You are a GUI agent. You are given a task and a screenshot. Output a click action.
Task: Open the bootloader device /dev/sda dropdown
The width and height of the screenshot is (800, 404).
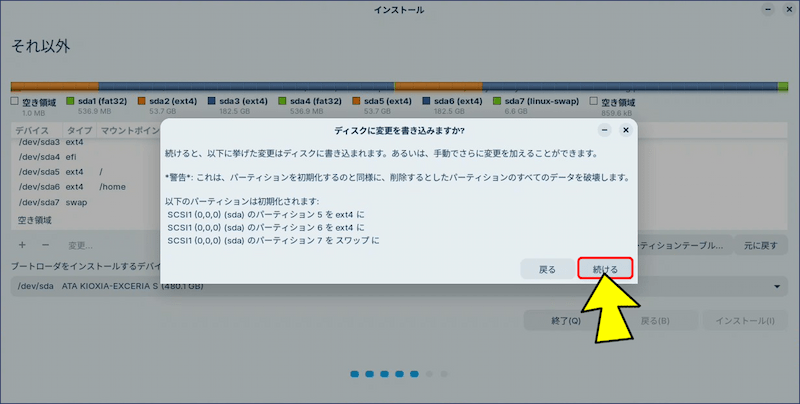(x=400, y=287)
